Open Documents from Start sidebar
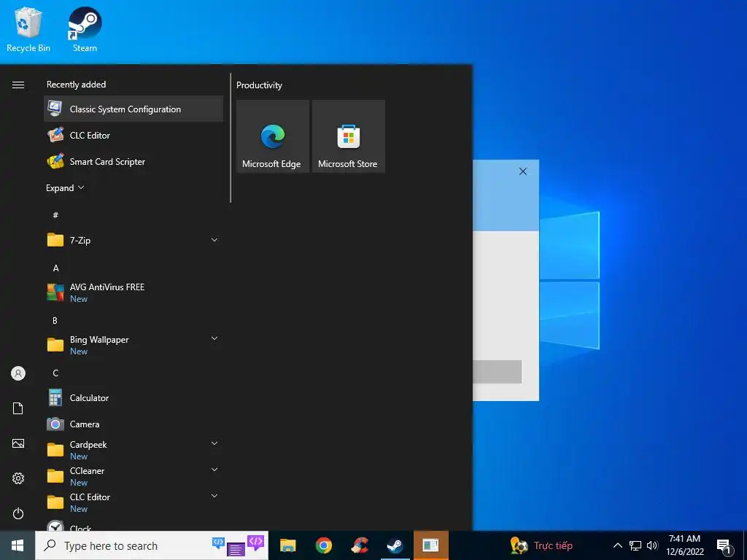The height and width of the screenshot is (560, 747). click(x=18, y=408)
